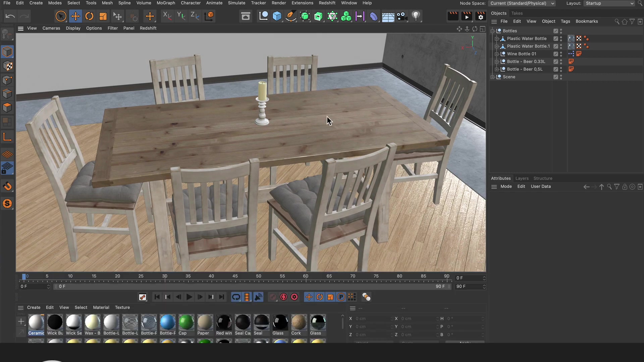Switch to Model mode in the left palette

tap(7, 51)
